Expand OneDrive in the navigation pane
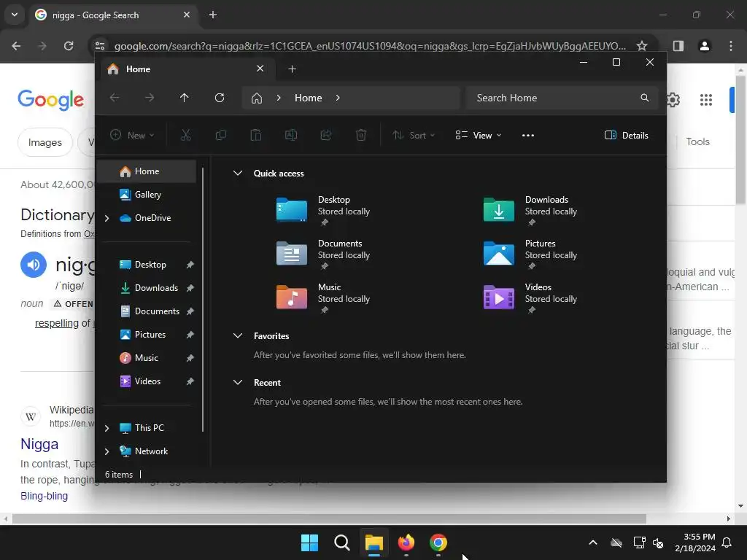This screenshot has height=560, width=747. (107, 218)
